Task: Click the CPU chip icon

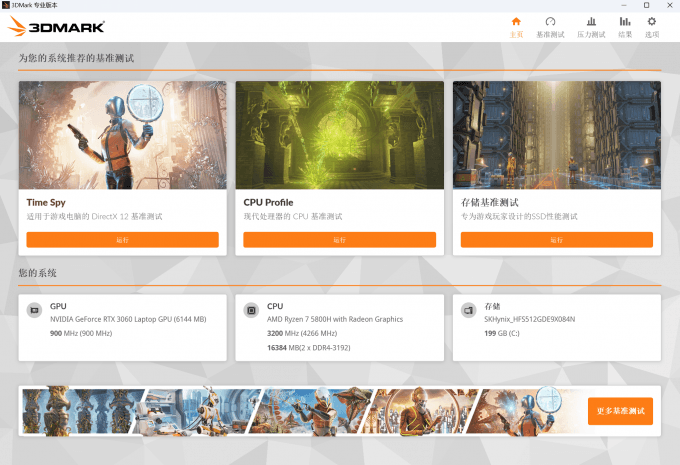Action: click(x=251, y=310)
